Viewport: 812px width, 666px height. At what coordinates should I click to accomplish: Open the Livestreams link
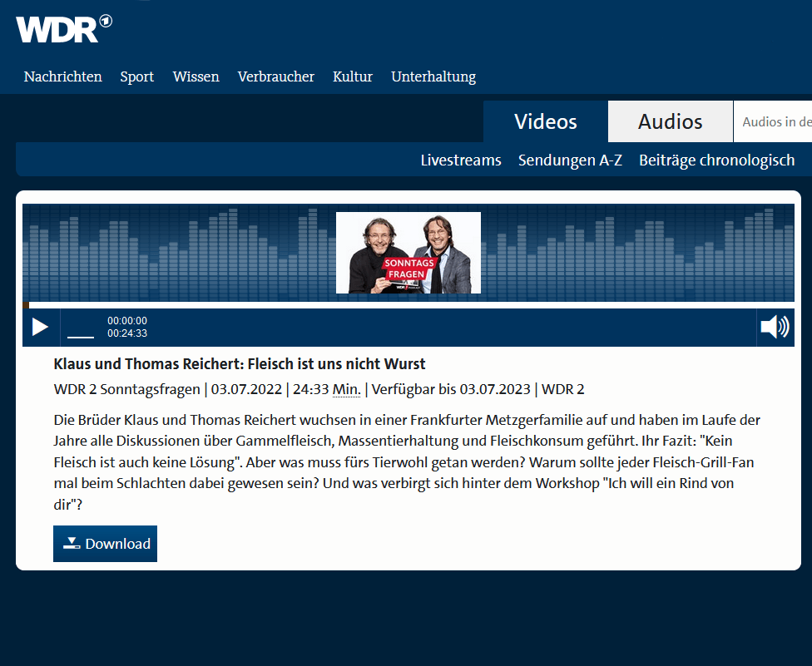(460, 160)
